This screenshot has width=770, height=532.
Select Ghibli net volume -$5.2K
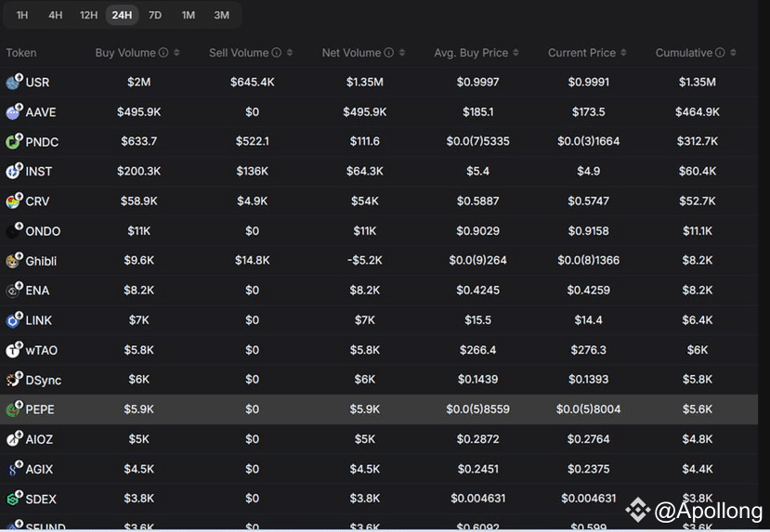(365, 260)
